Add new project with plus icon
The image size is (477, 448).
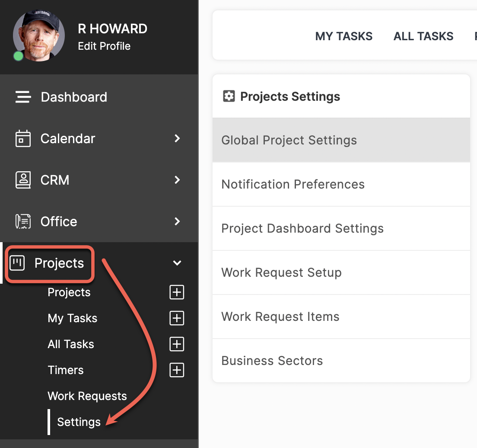click(x=177, y=292)
